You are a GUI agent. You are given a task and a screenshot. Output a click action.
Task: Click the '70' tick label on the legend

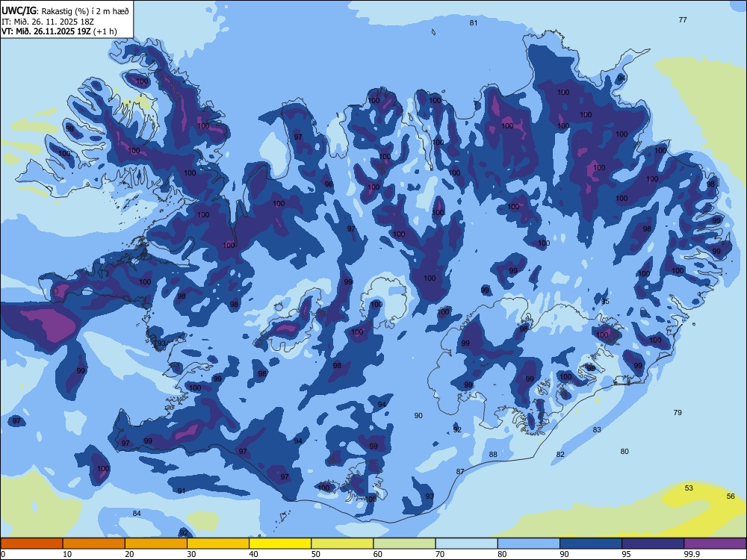440,554
